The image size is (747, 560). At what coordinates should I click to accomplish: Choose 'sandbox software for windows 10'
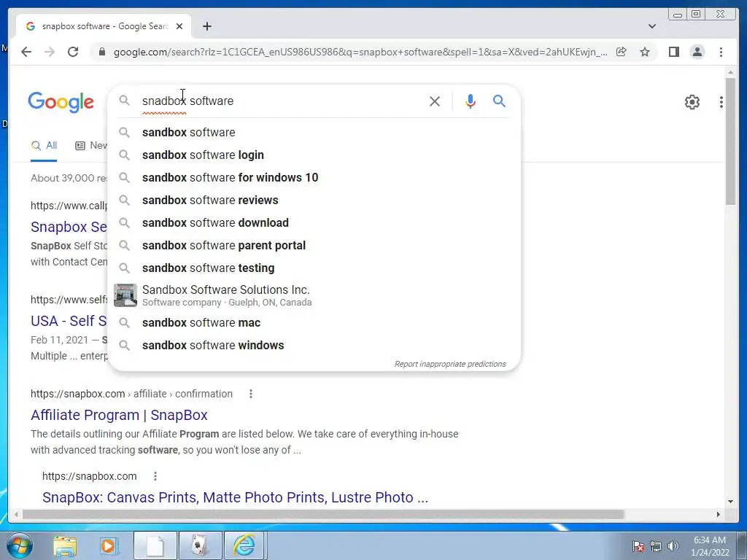[314, 178]
